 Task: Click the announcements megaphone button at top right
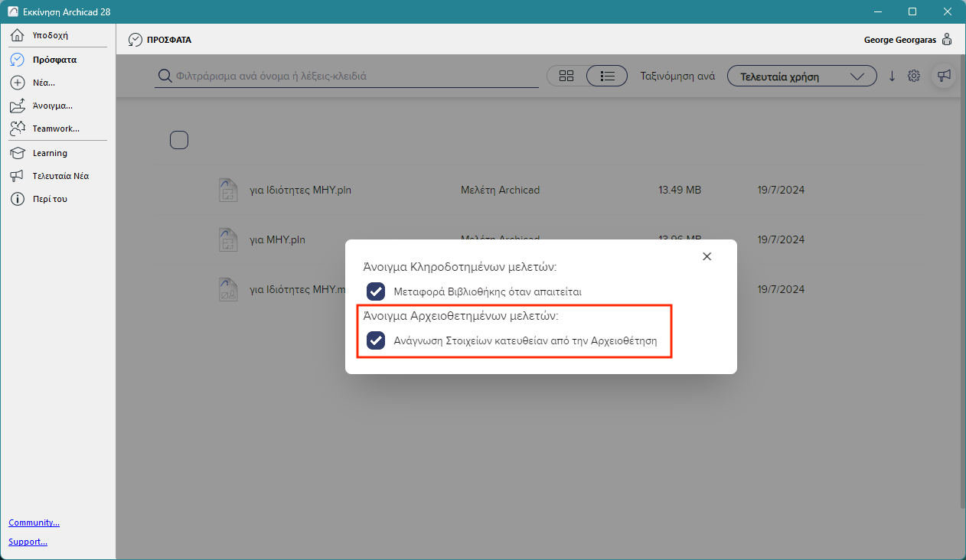pyautogui.click(x=945, y=76)
